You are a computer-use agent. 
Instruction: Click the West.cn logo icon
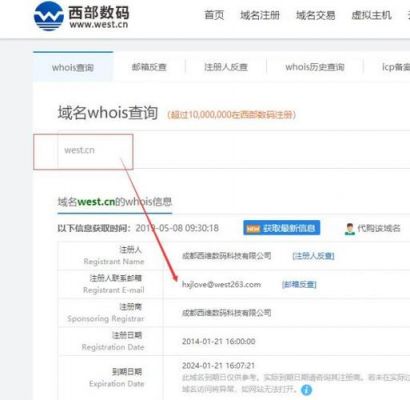[x=49, y=16]
